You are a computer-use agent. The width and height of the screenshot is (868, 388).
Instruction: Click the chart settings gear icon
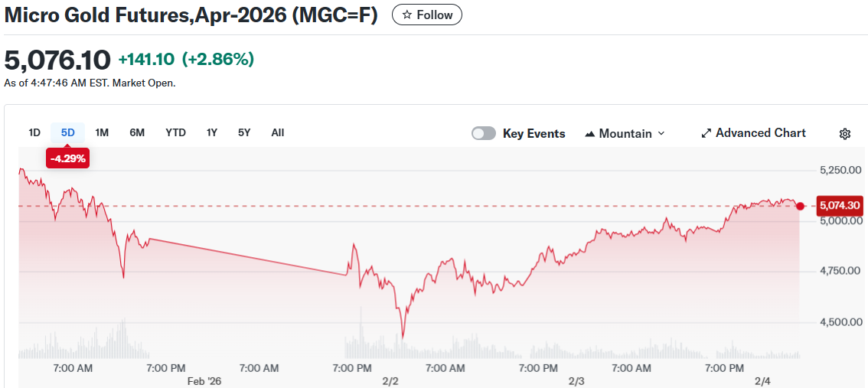point(845,134)
